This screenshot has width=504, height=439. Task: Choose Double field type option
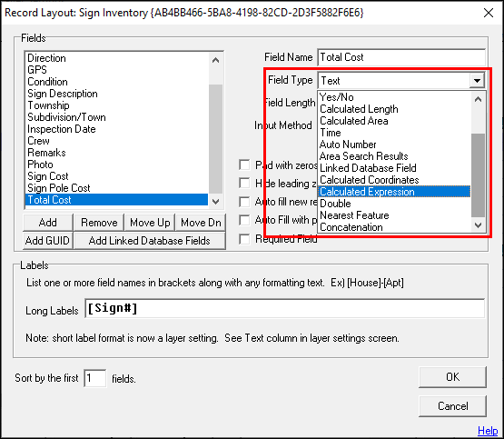[x=394, y=204]
